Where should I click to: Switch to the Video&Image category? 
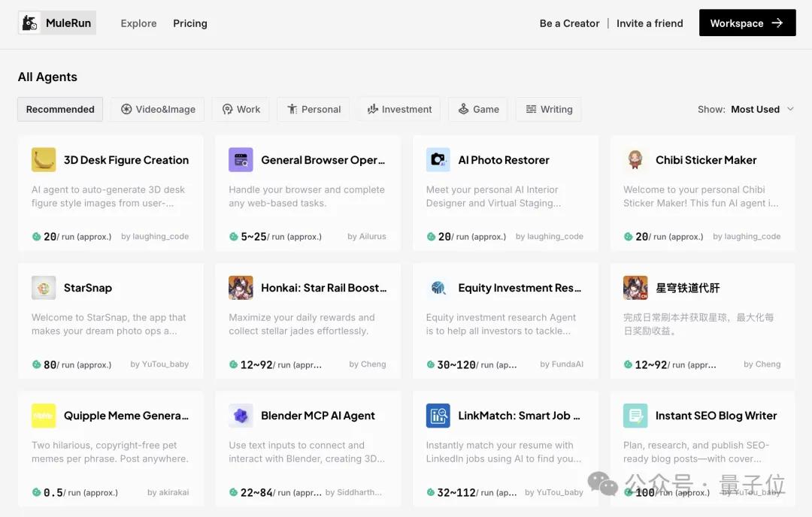coord(158,109)
